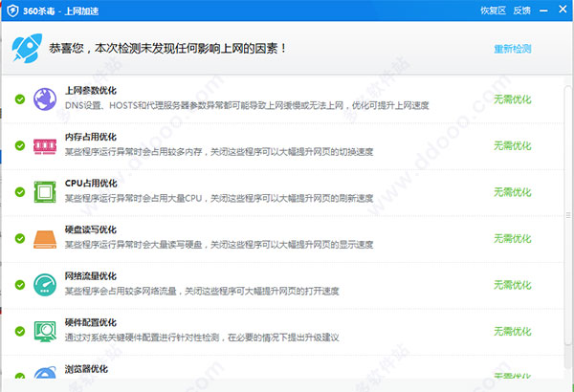Select the 上网参数优化 heading
Image resolution: width=574 pixels, height=392 pixels.
tap(91, 91)
